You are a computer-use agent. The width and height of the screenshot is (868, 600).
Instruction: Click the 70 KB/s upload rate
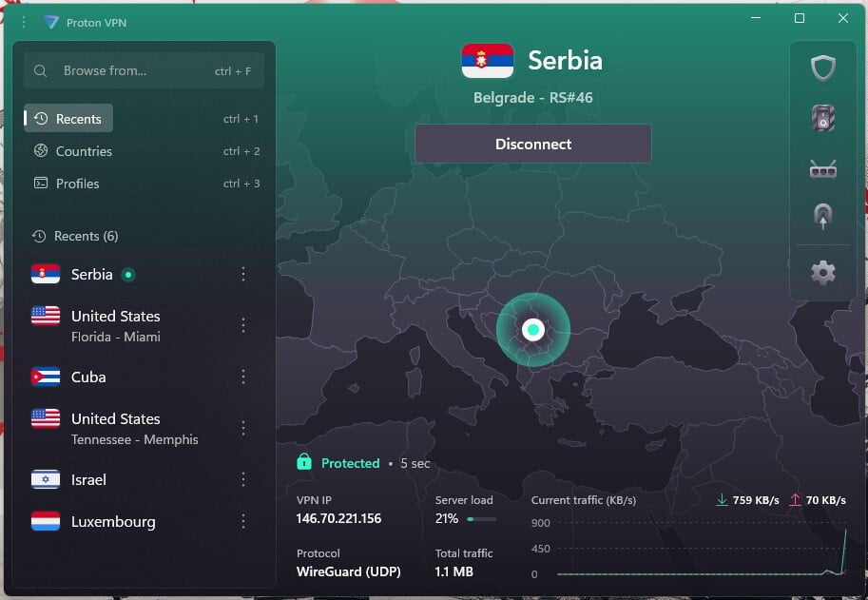point(825,500)
